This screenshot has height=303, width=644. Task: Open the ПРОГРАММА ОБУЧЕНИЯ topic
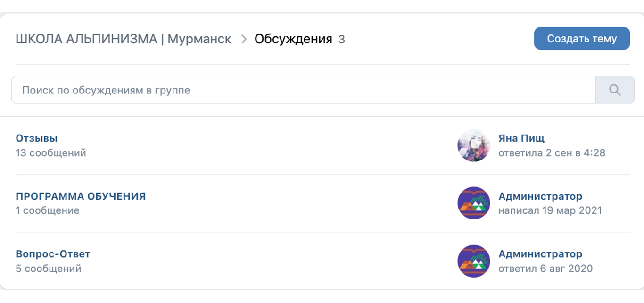click(81, 196)
